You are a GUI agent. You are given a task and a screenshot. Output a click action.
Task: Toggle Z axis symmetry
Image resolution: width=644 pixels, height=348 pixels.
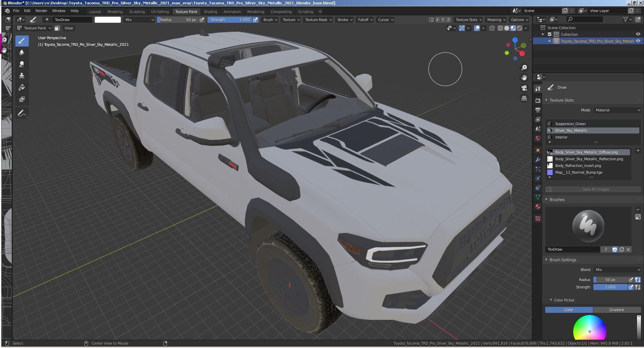coord(449,20)
